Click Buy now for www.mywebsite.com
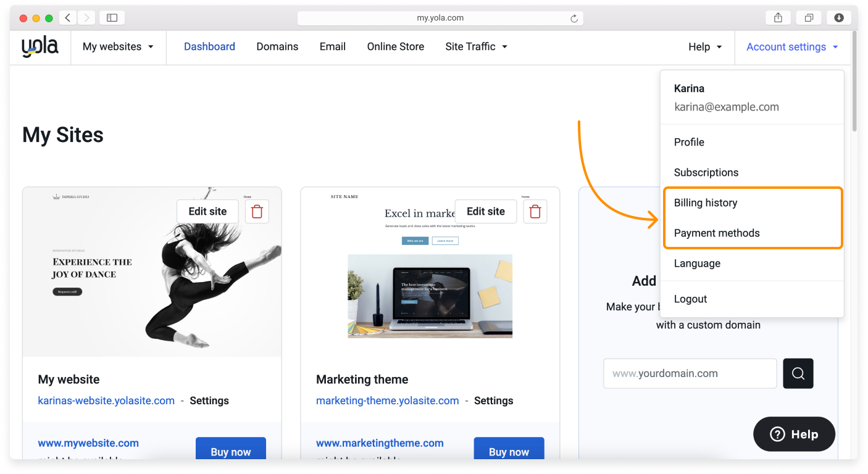868x474 pixels. (231, 451)
